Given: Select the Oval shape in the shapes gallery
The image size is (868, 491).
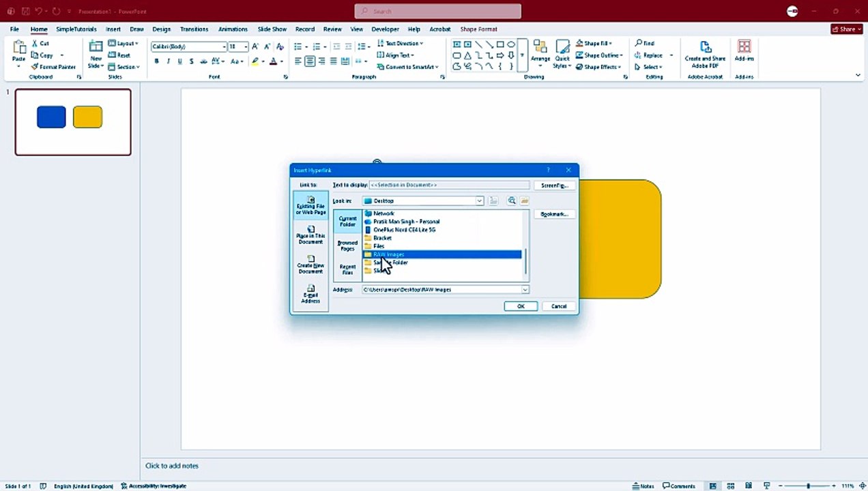Looking at the screenshot, I should coord(511,44).
